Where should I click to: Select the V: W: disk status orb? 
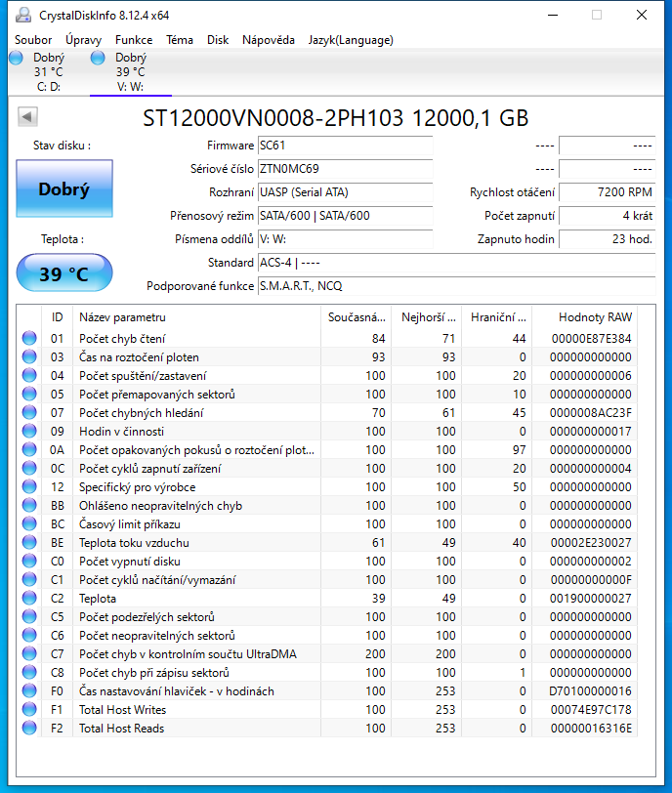tap(98, 59)
